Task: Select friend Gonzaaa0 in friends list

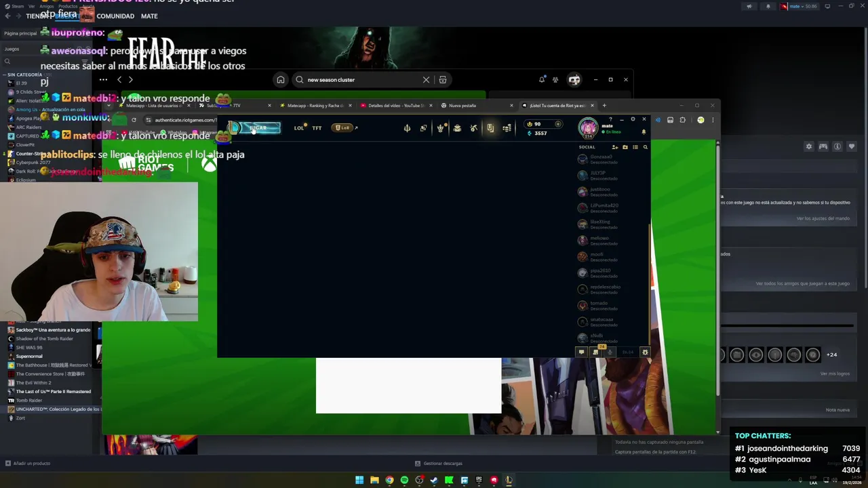Action: 612,159
